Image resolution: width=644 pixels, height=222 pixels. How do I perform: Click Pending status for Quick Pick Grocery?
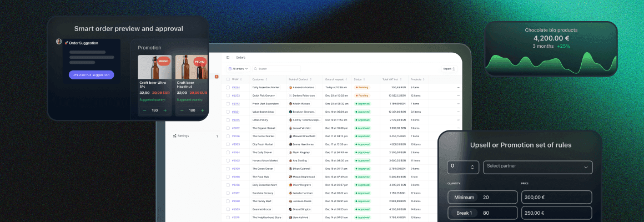coord(362,95)
